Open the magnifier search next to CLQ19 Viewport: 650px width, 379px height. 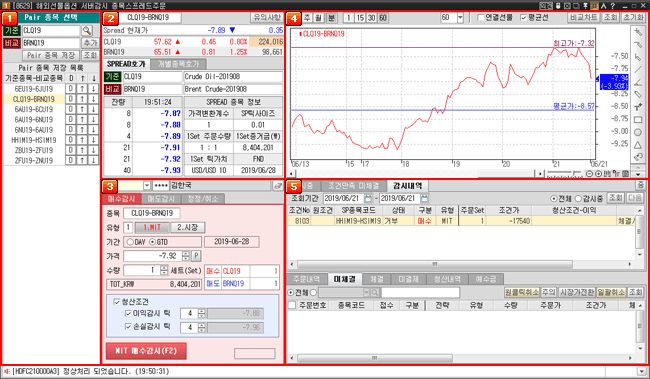pyautogui.click(x=87, y=30)
